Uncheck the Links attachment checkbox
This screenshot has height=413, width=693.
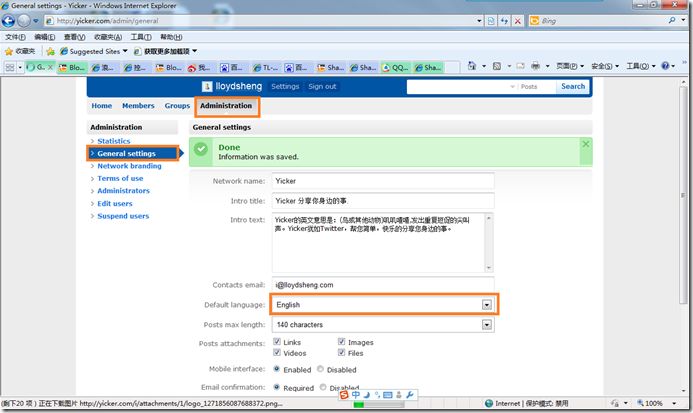(x=277, y=341)
